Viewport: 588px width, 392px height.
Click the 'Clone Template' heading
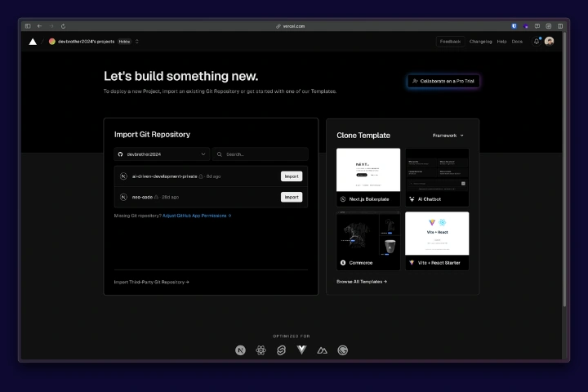click(x=363, y=135)
